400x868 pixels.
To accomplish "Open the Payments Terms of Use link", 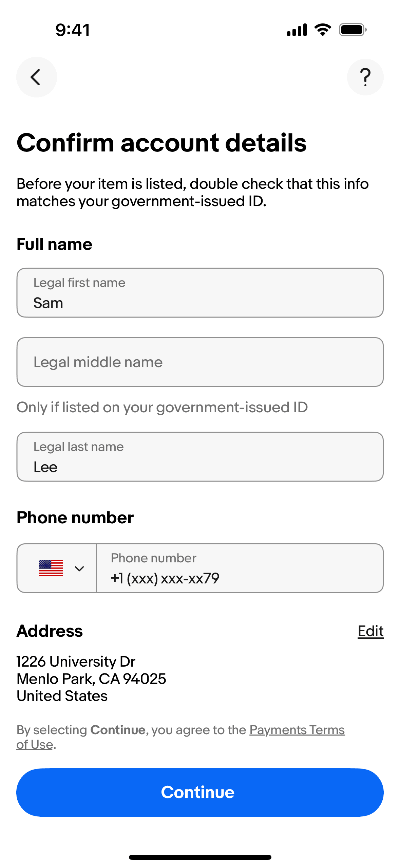I will [297, 730].
